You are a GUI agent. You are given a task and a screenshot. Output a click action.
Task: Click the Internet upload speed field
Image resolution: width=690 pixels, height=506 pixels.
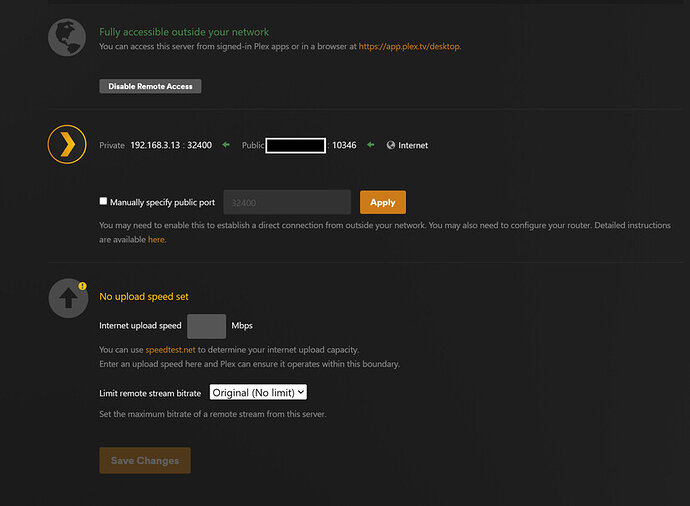pyautogui.click(x=206, y=326)
